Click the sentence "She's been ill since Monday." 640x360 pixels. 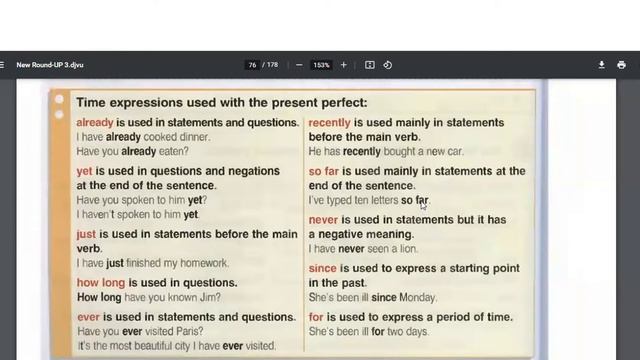(373, 298)
